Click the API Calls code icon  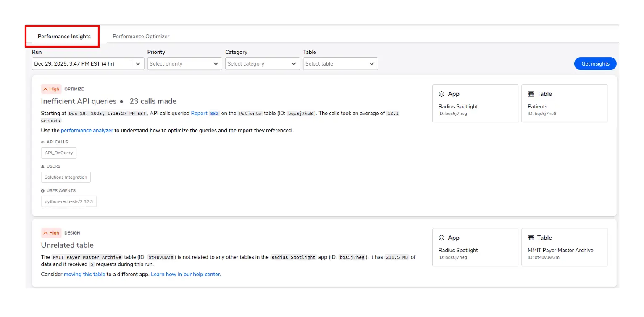pos(42,142)
